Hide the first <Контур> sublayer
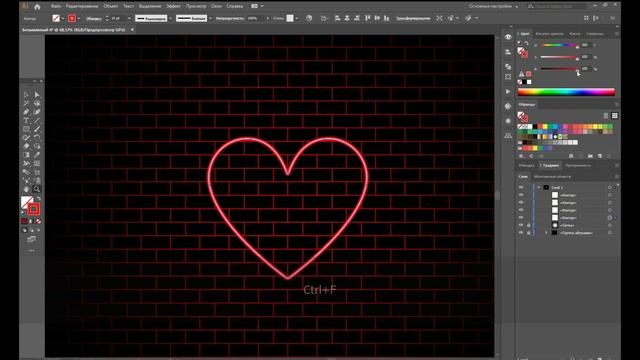This screenshot has width=640, height=360. point(521,195)
